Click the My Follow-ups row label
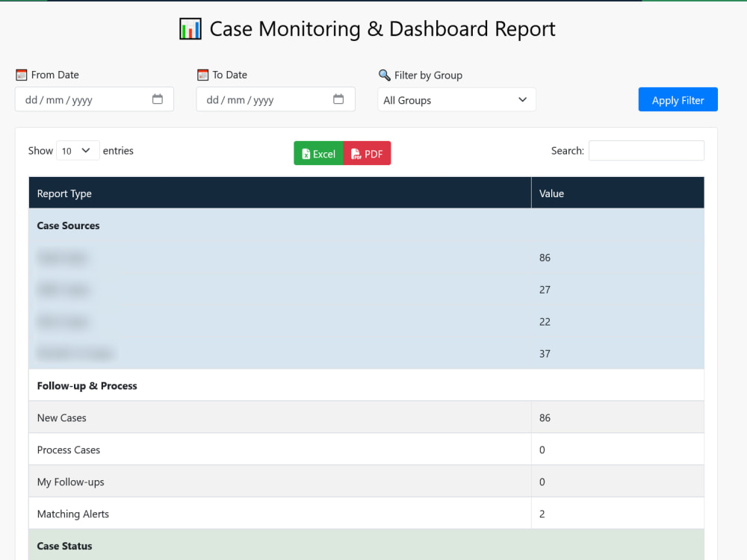This screenshot has height=560, width=747. coord(70,482)
